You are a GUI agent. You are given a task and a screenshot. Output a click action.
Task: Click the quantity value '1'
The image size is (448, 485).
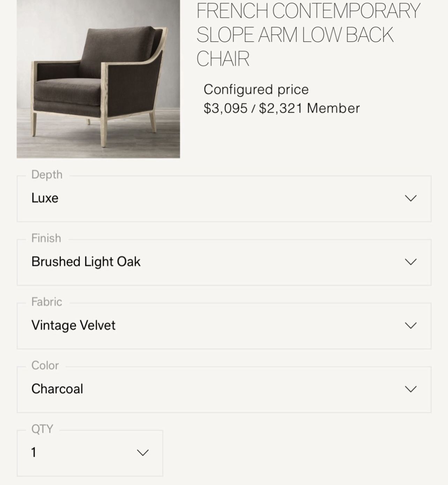tap(34, 453)
